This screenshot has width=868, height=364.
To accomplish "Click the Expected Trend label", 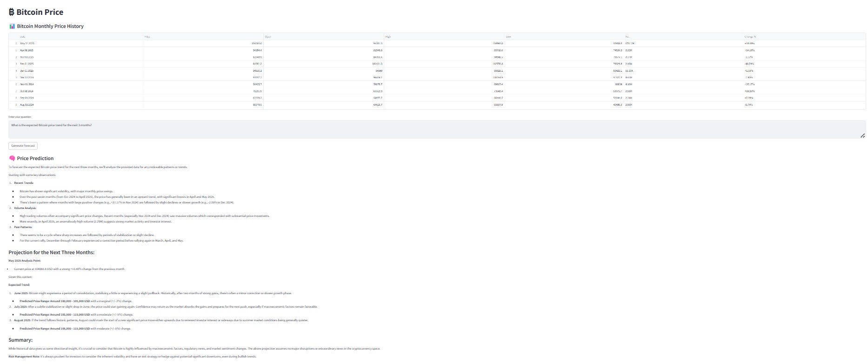I will 19,285.
